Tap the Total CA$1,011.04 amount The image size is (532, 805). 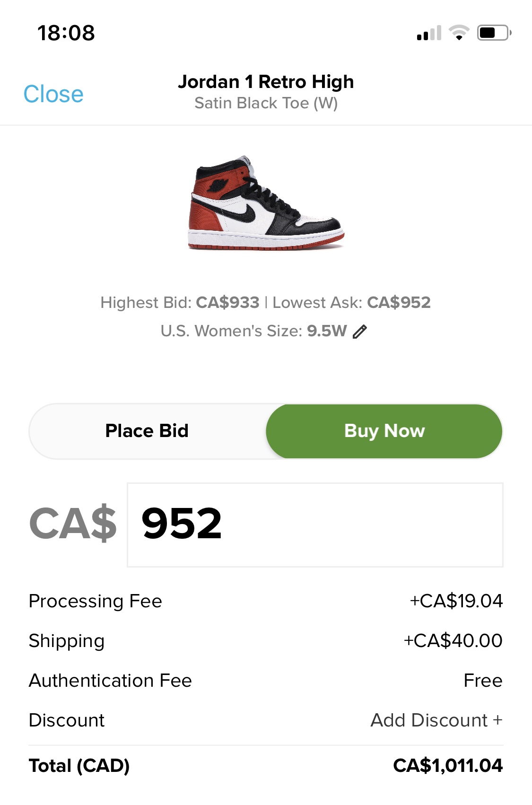[x=447, y=766]
